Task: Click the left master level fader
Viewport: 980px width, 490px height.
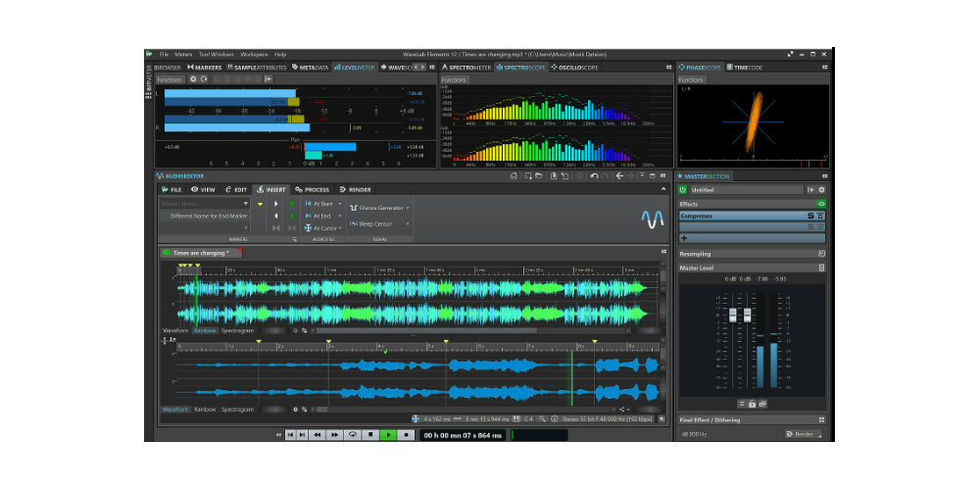Action: tap(733, 315)
